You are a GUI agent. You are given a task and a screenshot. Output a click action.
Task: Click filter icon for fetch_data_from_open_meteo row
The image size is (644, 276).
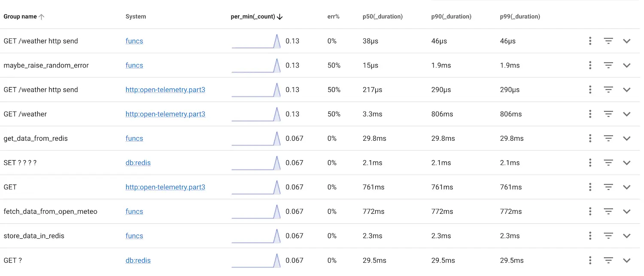(x=608, y=211)
